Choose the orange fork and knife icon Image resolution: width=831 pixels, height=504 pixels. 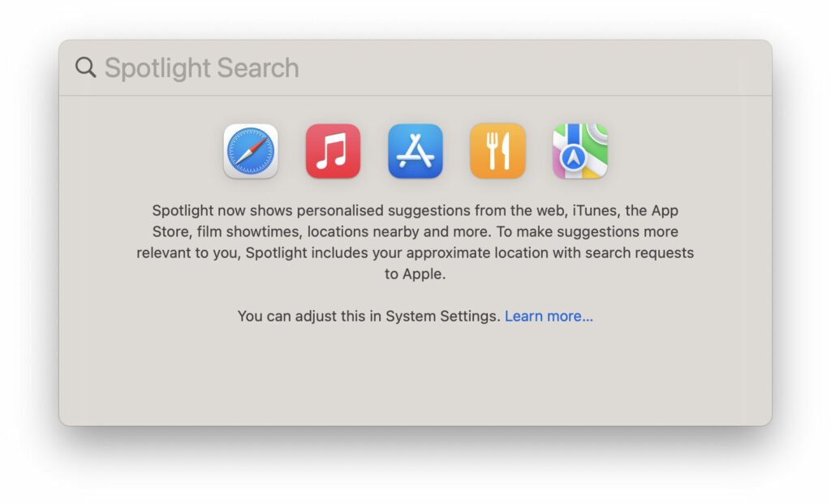[497, 152]
